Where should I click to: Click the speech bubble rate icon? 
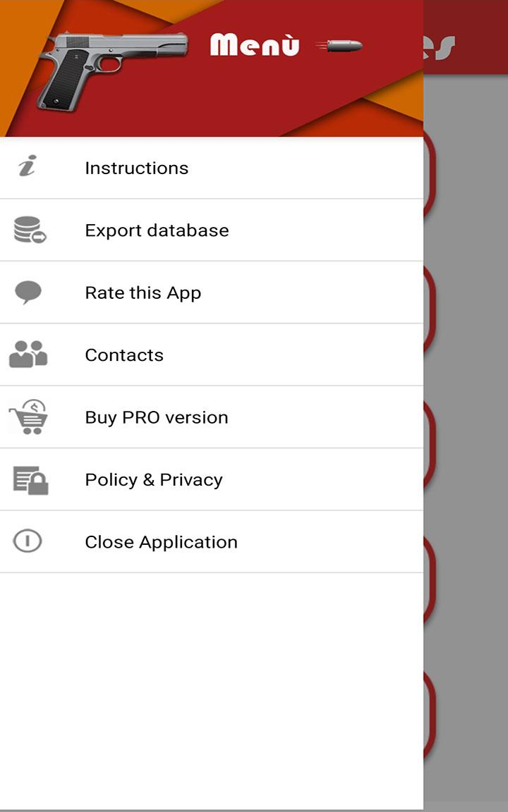click(x=28, y=293)
